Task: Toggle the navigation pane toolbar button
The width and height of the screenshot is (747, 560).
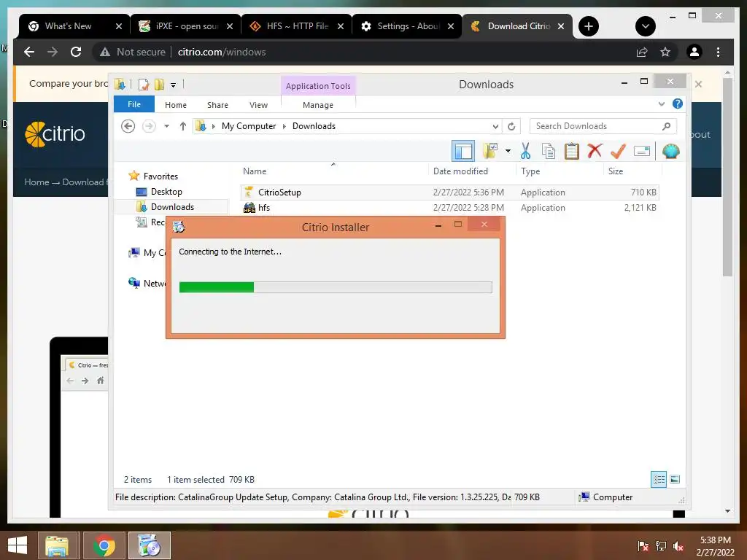Action: tap(463, 152)
